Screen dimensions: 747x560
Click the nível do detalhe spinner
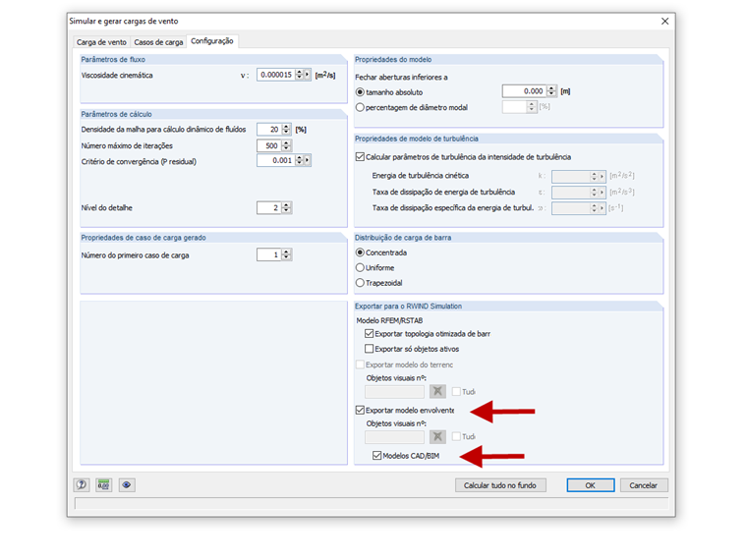click(x=286, y=207)
